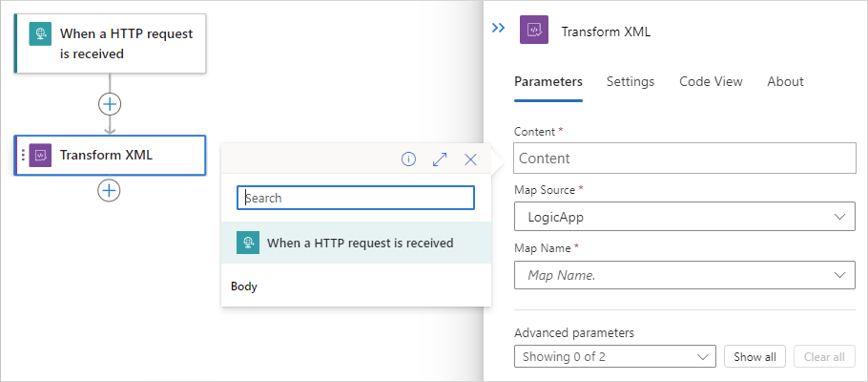Image resolution: width=868 pixels, height=382 pixels.
Task: Close the dynamic content popup
Action: click(470, 159)
